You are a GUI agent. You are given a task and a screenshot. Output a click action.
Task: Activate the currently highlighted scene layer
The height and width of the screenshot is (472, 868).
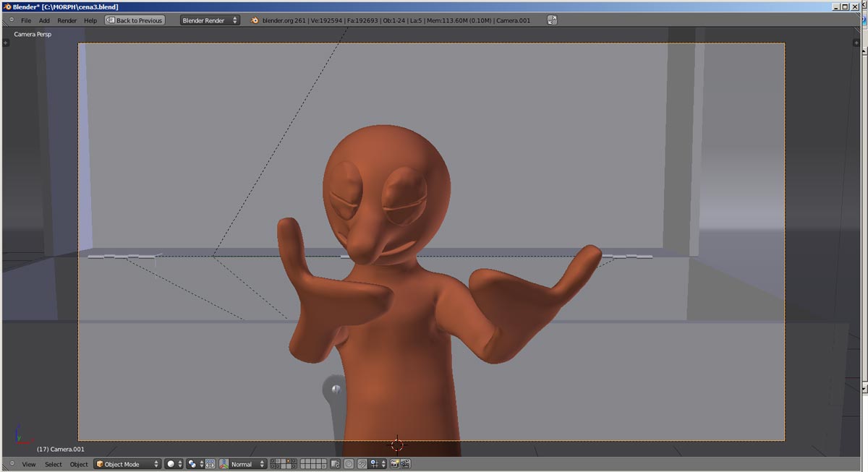(x=289, y=460)
